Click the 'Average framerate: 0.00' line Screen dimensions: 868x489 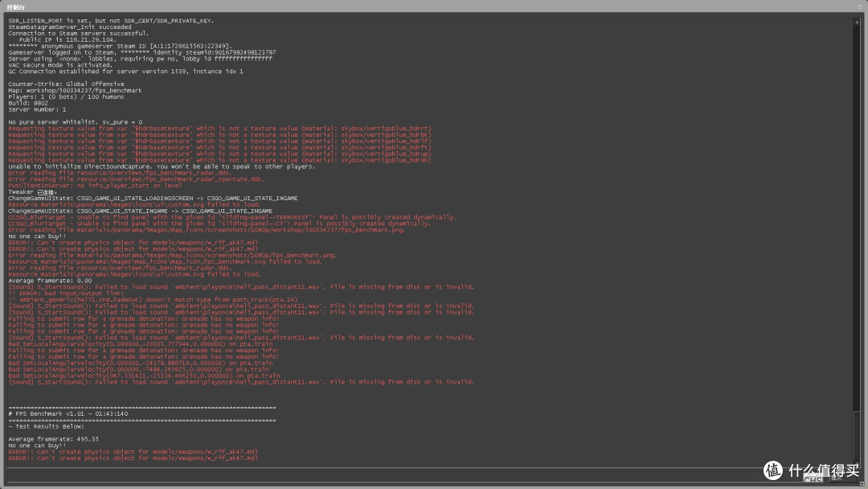(x=50, y=281)
